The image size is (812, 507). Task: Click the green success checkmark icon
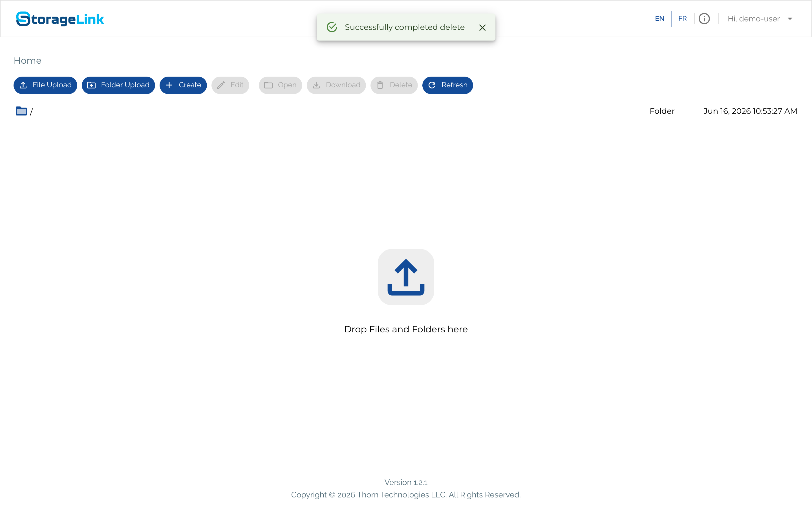coord(332,27)
